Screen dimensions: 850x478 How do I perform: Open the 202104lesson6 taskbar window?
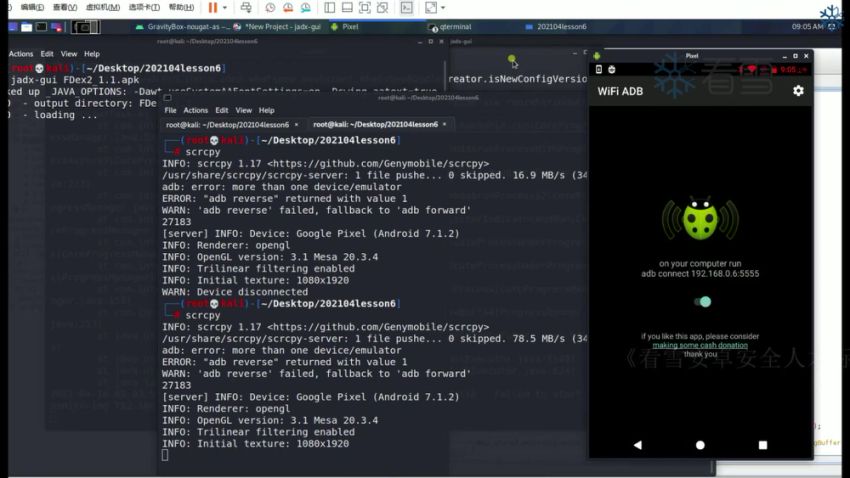point(561,27)
